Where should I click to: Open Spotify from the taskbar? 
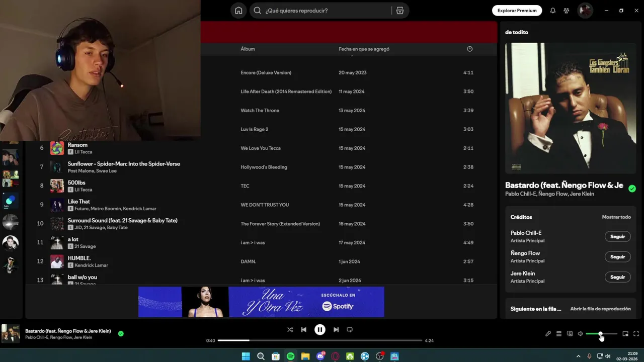pos(290,356)
